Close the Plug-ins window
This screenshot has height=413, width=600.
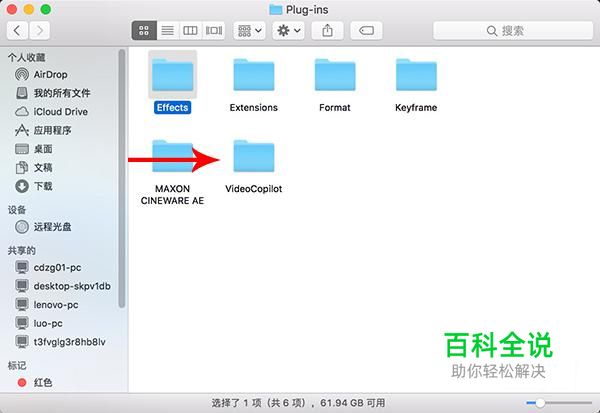[12, 9]
